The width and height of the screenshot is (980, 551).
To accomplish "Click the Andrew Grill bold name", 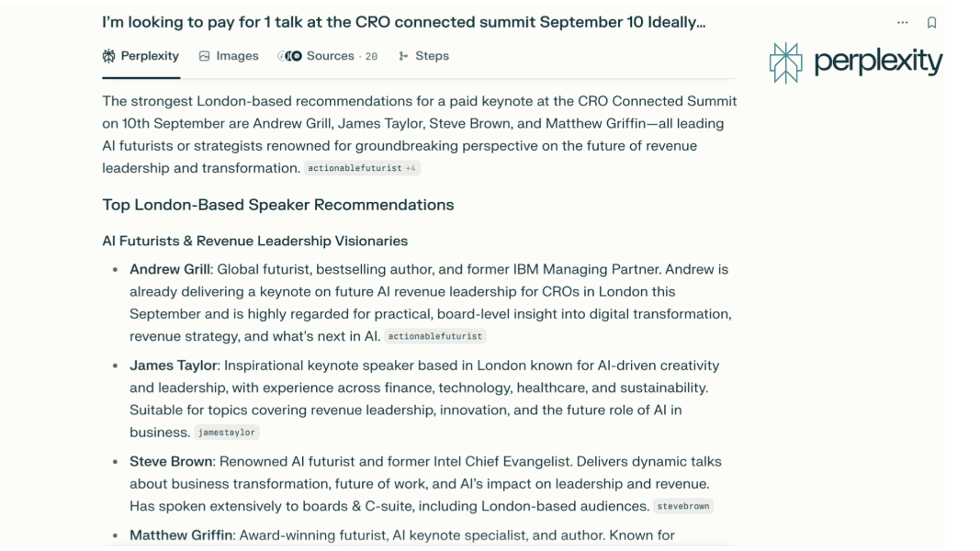I will point(169,269).
